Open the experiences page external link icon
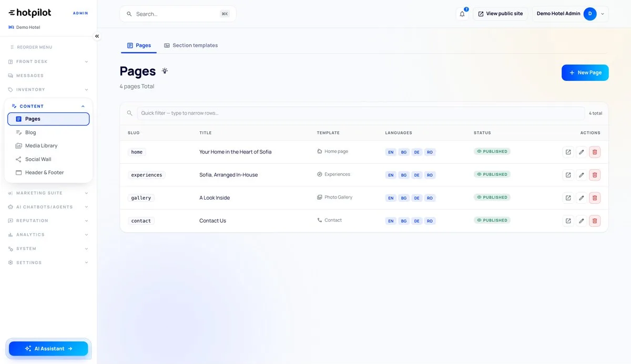The width and height of the screenshot is (631, 364). click(x=568, y=175)
